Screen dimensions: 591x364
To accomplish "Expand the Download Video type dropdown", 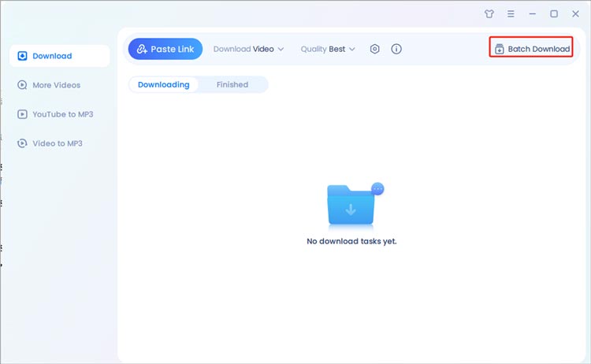I will [248, 49].
